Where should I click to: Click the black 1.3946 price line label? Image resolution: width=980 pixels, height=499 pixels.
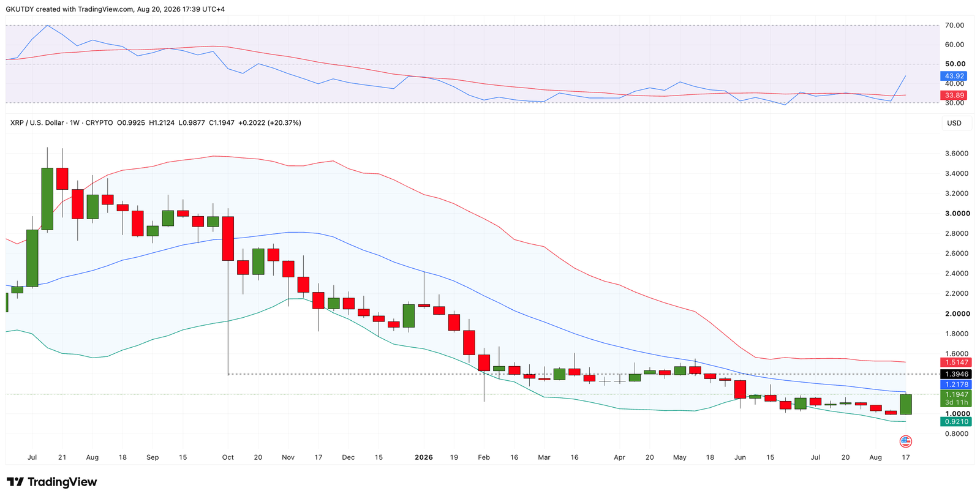point(957,374)
